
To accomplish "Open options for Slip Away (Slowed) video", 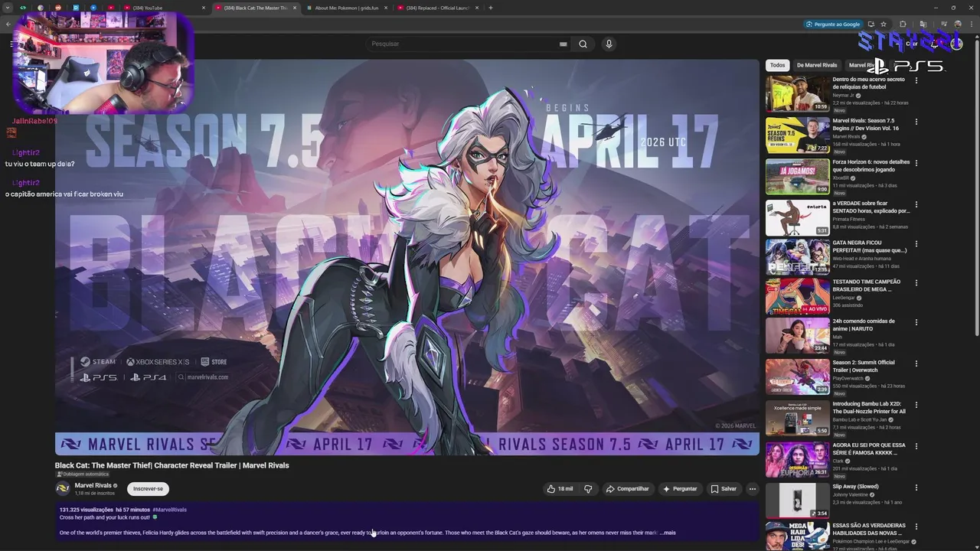I will 916,487.
